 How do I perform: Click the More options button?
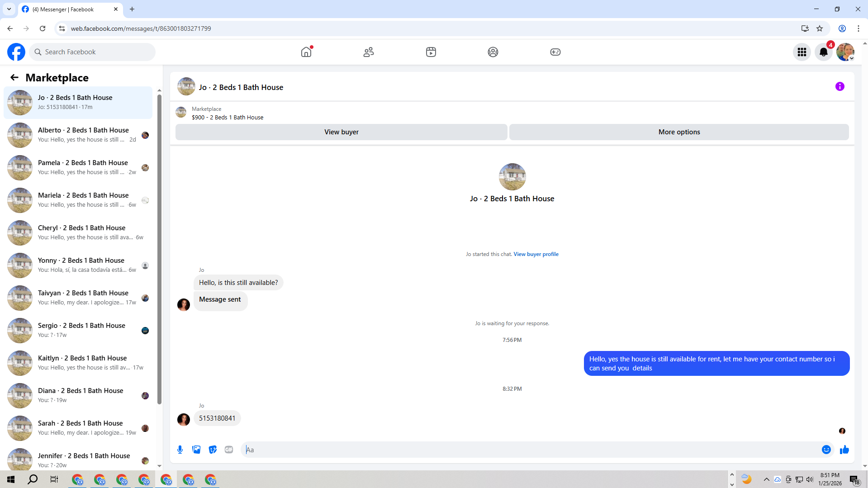pyautogui.click(x=679, y=132)
